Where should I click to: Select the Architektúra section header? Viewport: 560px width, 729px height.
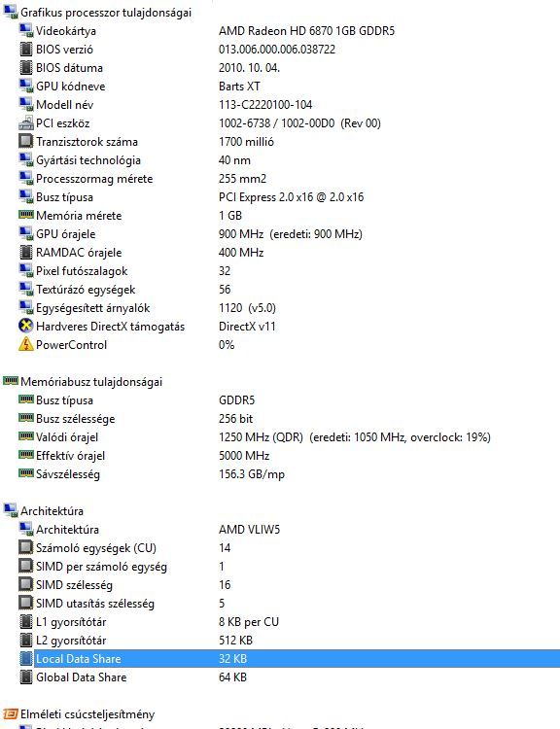click(x=52, y=510)
